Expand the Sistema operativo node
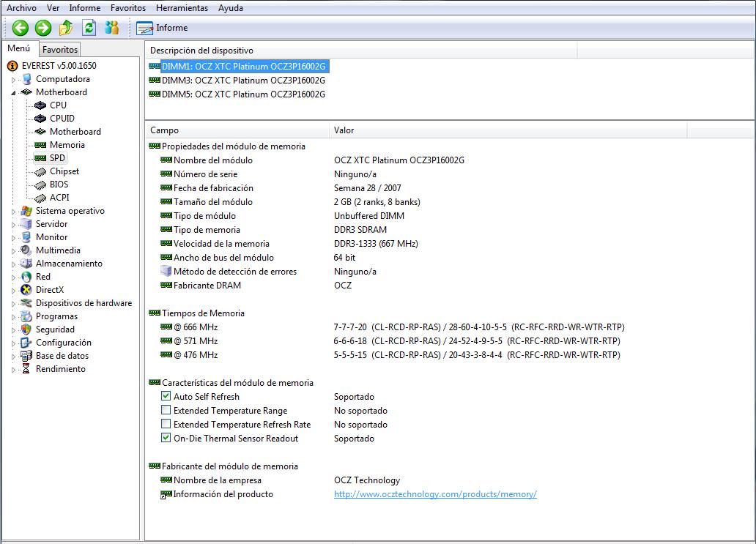Viewport: 756px width, 544px height. click(13, 211)
